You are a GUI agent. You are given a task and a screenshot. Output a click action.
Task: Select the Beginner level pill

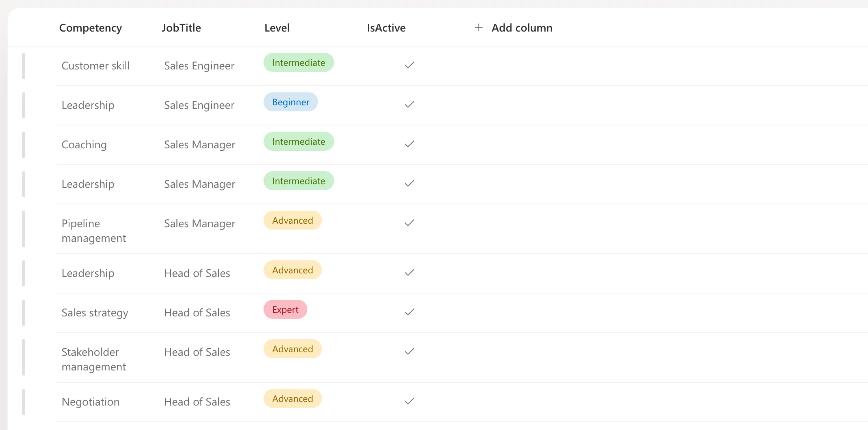point(291,102)
